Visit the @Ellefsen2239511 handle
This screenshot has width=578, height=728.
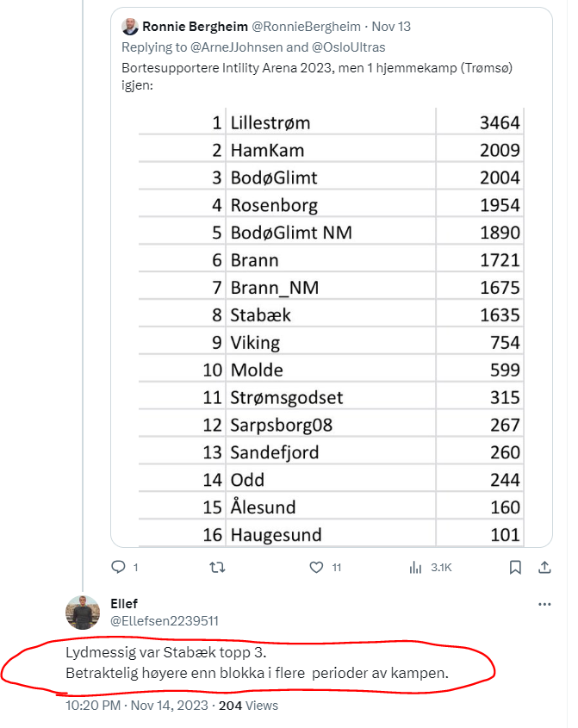(165, 621)
